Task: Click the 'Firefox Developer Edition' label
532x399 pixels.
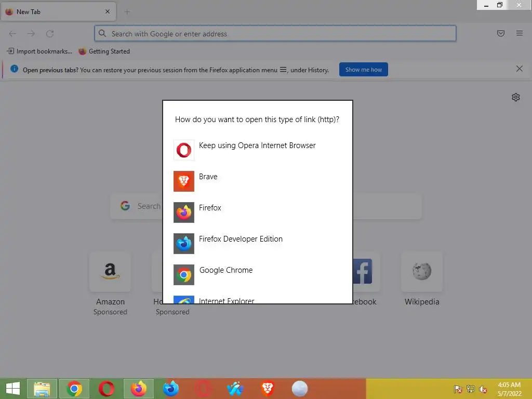Action: [x=241, y=239]
